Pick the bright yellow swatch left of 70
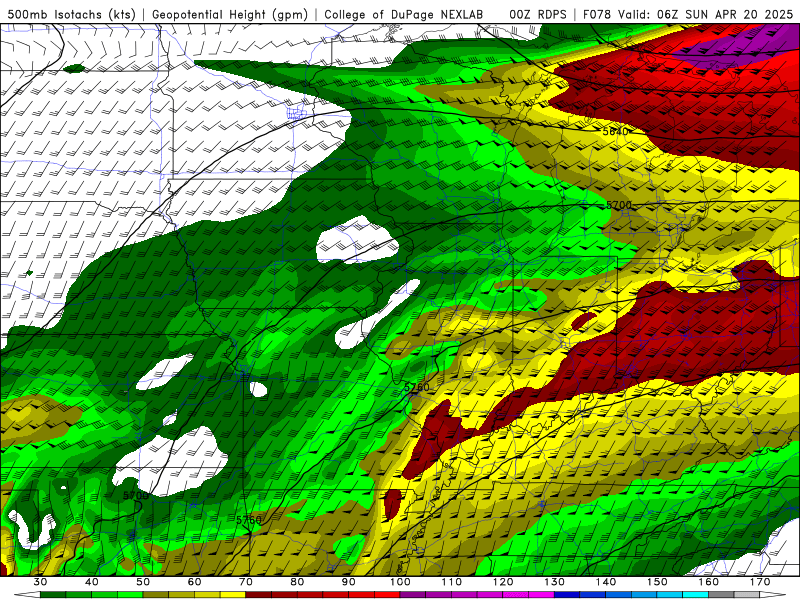The image size is (800, 600). point(233,595)
